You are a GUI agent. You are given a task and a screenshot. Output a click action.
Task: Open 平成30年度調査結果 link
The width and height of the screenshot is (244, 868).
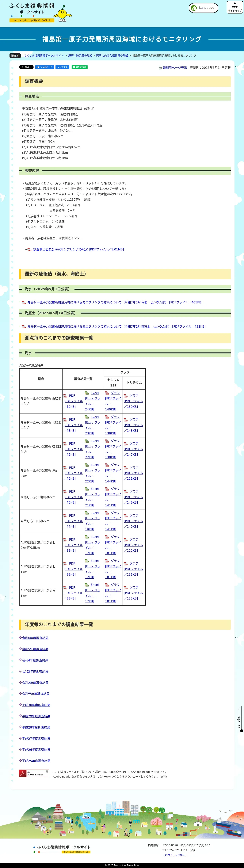point(36,705)
